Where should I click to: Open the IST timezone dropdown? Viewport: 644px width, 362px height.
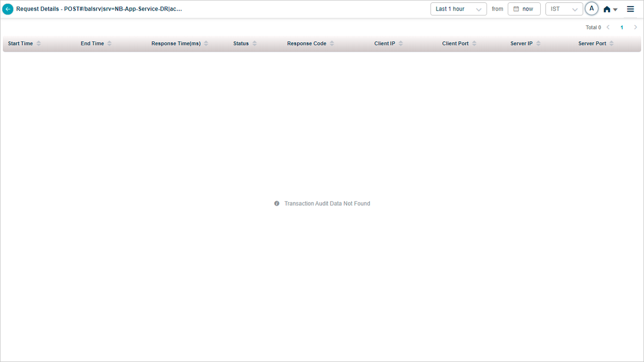pyautogui.click(x=564, y=9)
